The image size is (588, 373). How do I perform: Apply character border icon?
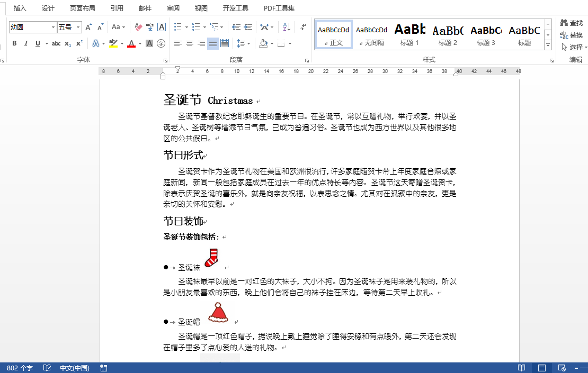point(162,27)
